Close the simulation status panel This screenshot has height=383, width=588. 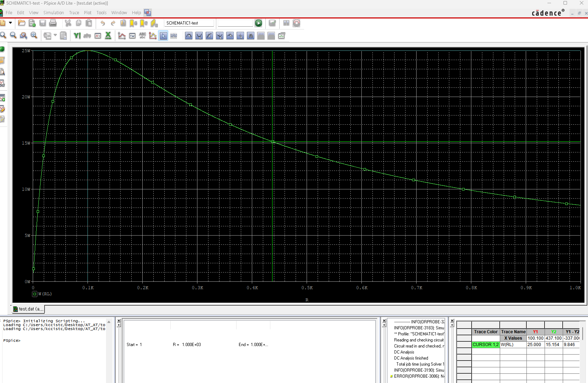[119, 321]
